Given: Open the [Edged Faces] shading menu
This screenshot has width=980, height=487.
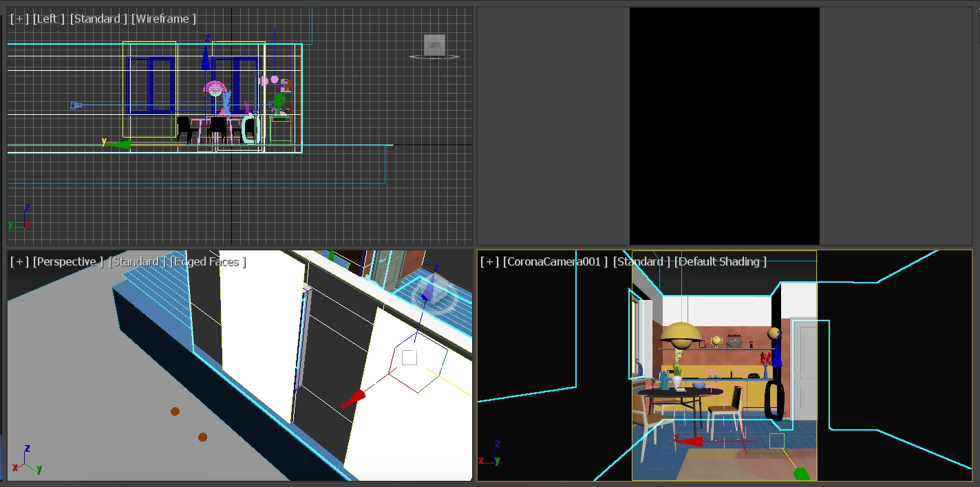Looking at the screenshot, I should click(207, 261).
